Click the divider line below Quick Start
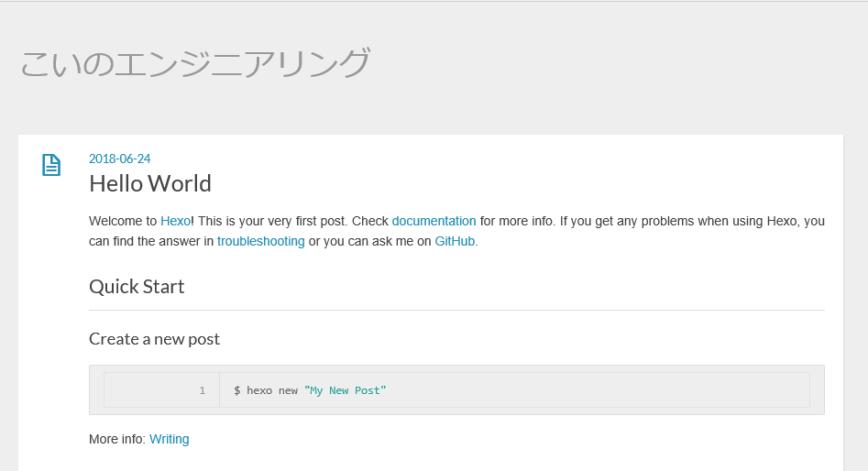 pyautogui.click(x=456, y=310)
